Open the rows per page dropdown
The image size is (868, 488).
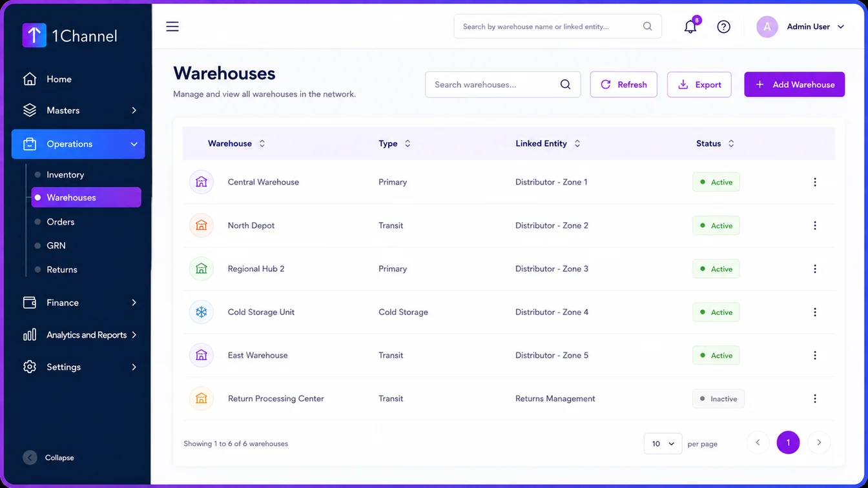click(x=663, y=443)
